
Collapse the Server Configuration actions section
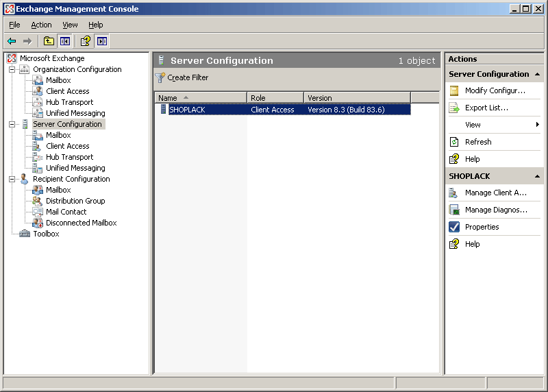(x=537, y=74)
